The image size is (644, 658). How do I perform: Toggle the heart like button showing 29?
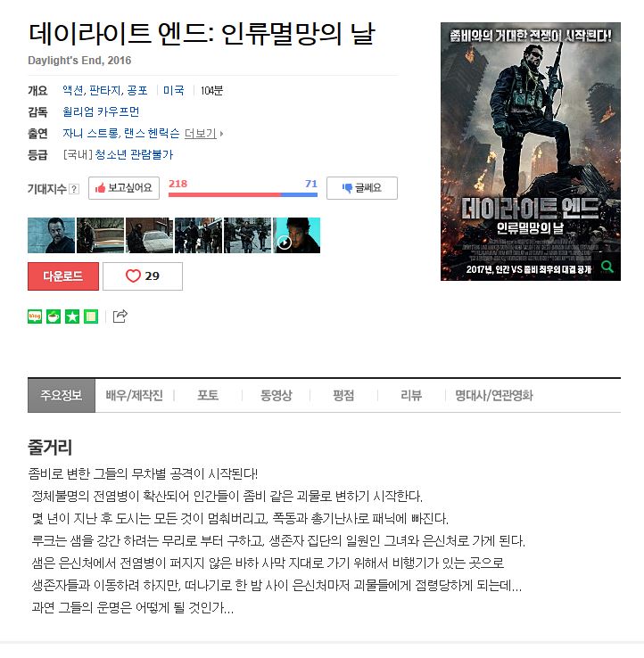point(143,276)
